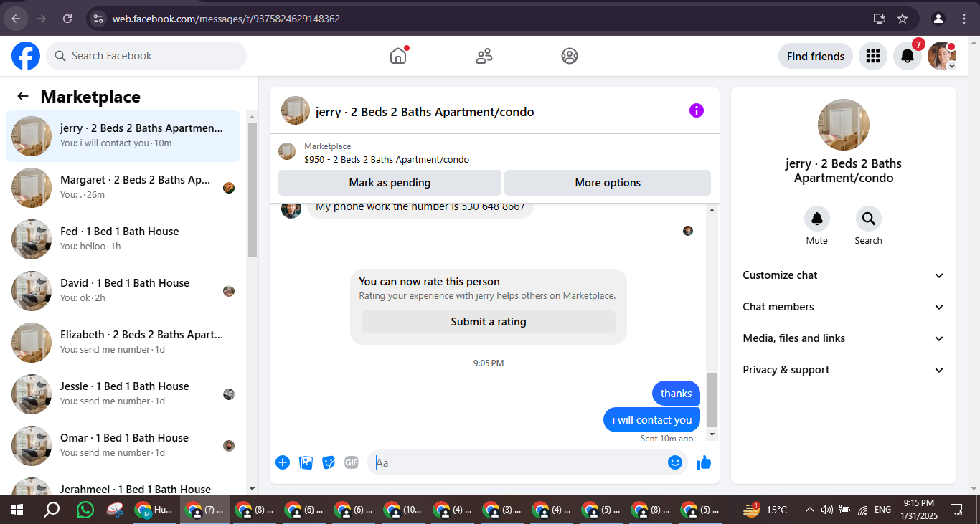
Task: Expand the Chat members section
Action: click(x=844, y=307)
